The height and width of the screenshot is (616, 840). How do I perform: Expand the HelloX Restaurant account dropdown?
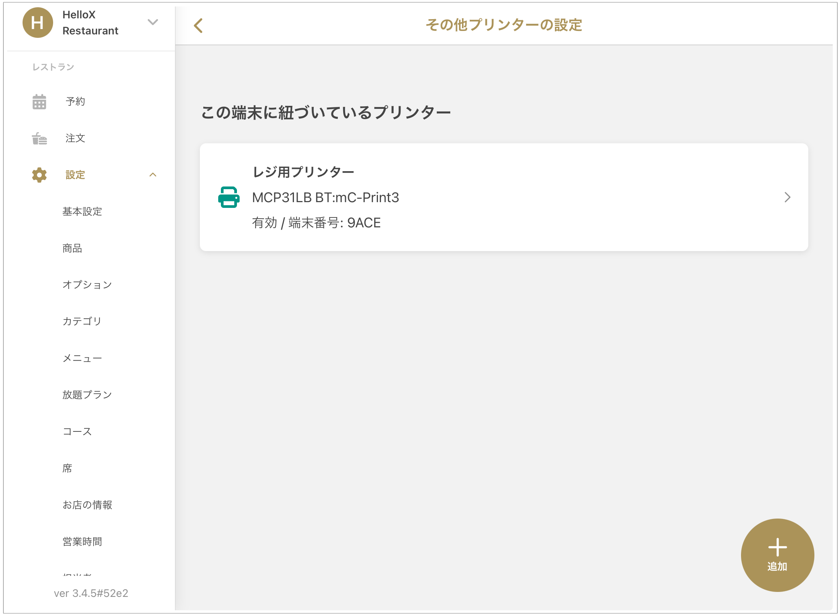coord(152,22)
